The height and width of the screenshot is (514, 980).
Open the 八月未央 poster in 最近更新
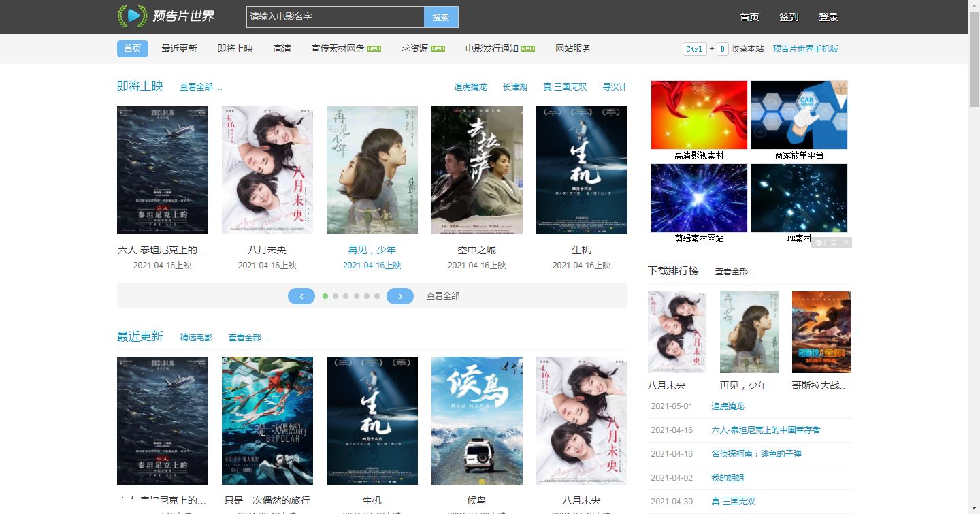[x=582, y=421]
